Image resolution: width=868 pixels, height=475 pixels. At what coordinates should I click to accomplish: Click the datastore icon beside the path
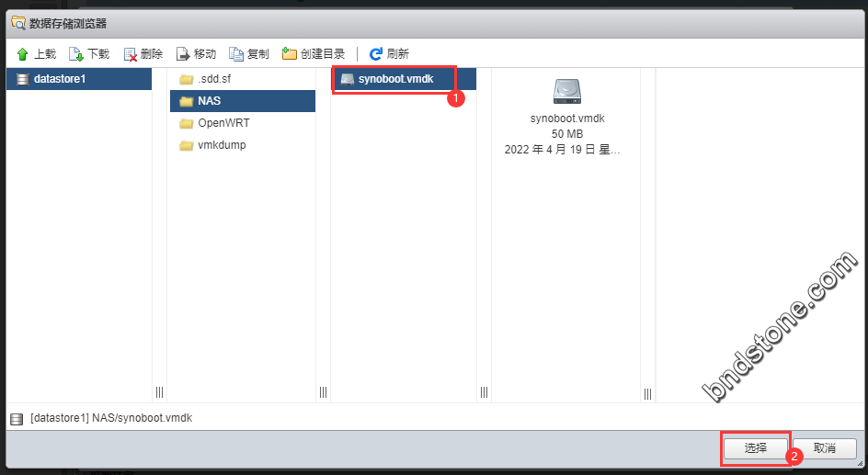tap(17, 419)
